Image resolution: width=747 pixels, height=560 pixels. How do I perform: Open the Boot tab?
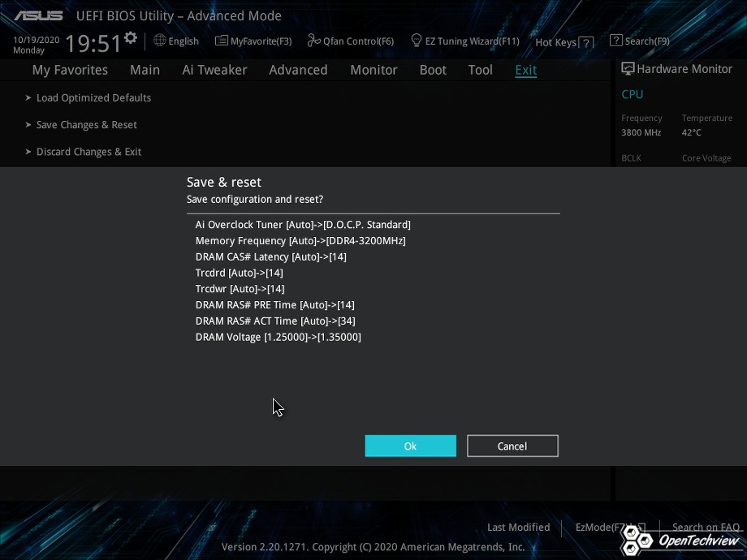[433, 70]
